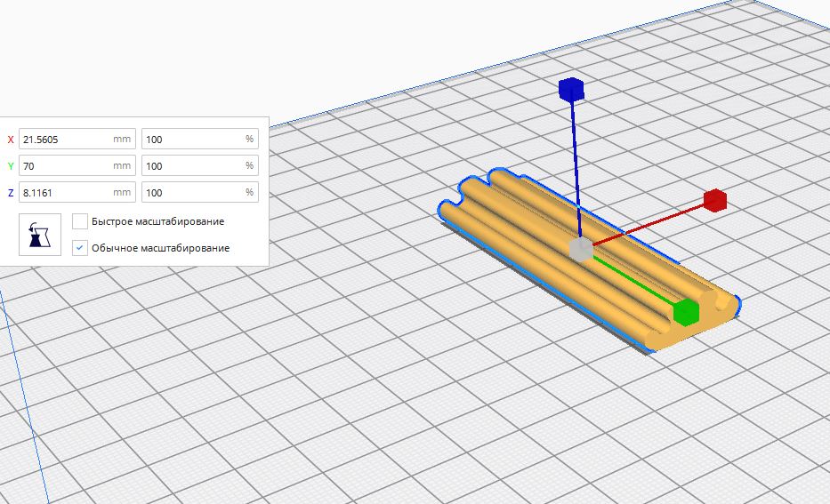Click the green Y-axis scale handle
The height and width of the screenshot is (504, 830).
(x=685, y=312)
